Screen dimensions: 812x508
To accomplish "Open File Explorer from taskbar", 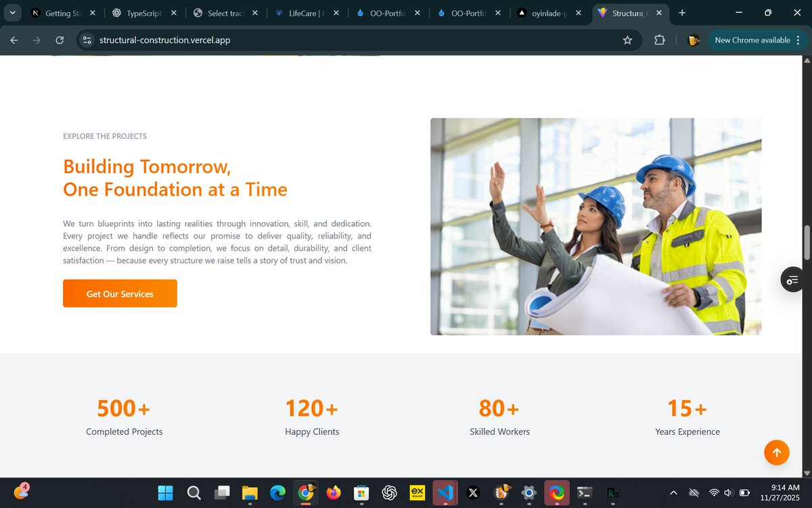I will [250, 492].
